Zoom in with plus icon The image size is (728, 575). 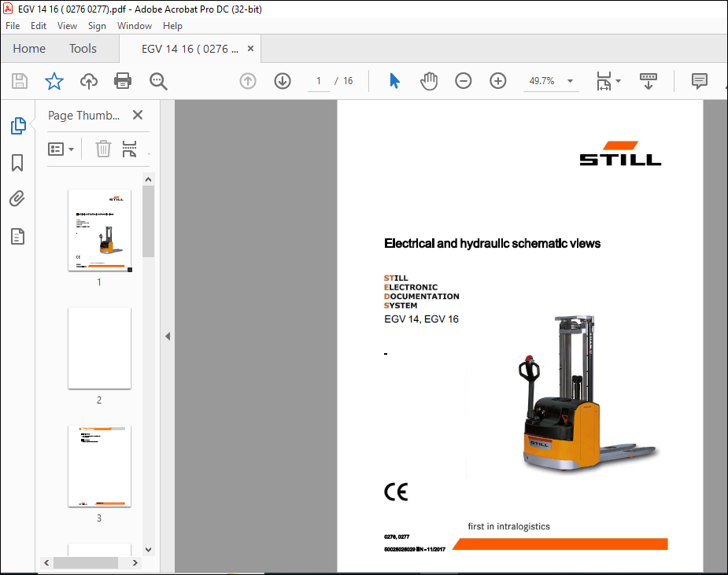point(497,81)
